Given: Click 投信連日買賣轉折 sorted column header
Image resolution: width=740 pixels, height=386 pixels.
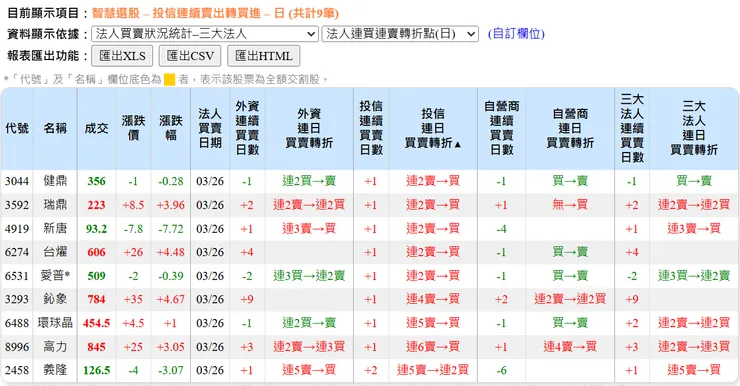Looking at the screenshot, I should 433,128.
